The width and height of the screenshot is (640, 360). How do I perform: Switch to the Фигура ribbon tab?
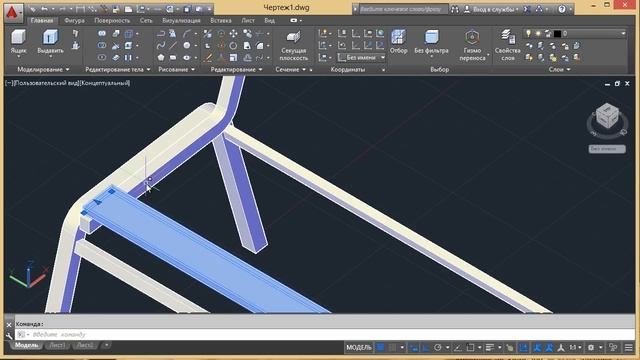pos(74,20)
